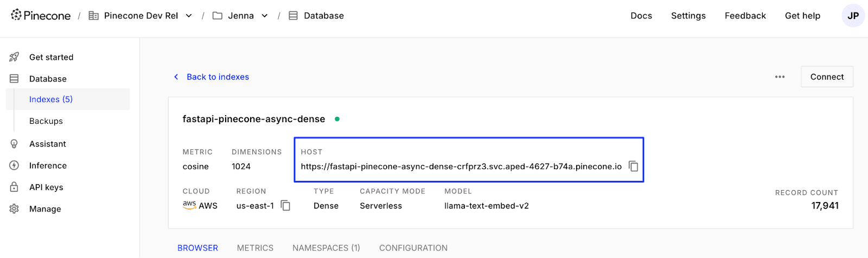Click the Connect button
The height and width of the screenshot is (258, 868).
click(827, 77)
